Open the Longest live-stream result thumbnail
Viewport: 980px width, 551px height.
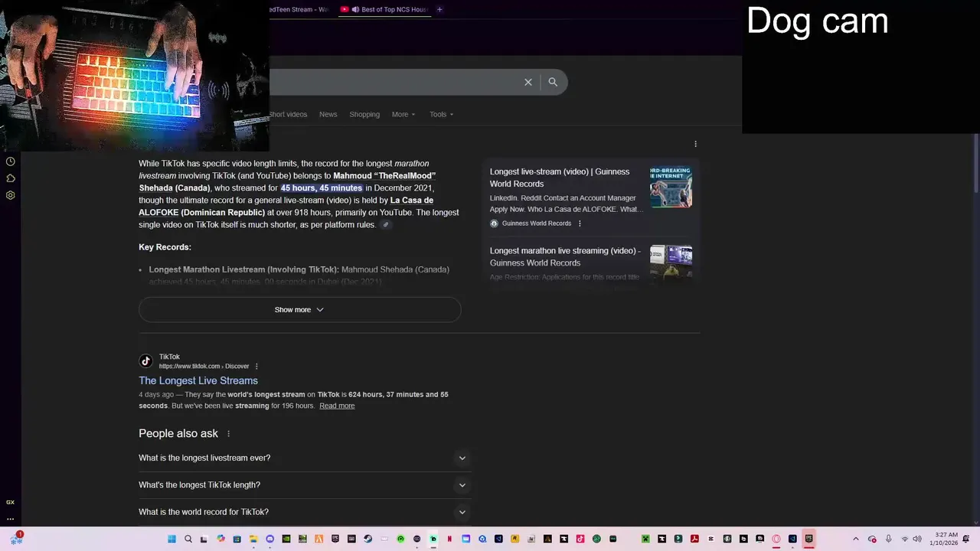pos(671,187)
